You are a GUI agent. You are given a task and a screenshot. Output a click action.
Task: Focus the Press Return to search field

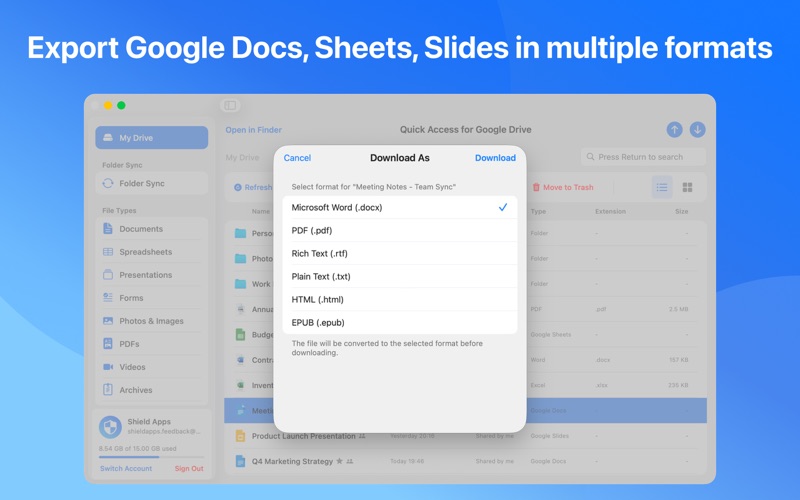coord(643,157)
